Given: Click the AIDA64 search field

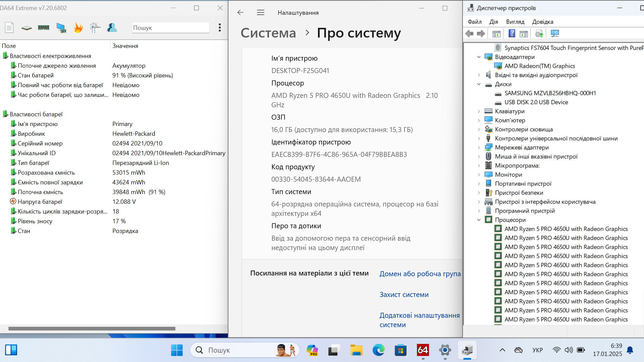Looking at the screenshot, I should pyautogui.click(x=171, y=28).
